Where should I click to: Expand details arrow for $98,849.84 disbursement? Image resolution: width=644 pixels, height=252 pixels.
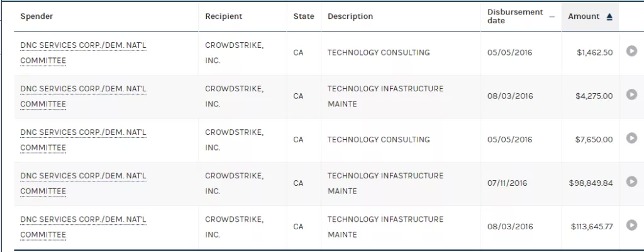click(x=631, y=181)
